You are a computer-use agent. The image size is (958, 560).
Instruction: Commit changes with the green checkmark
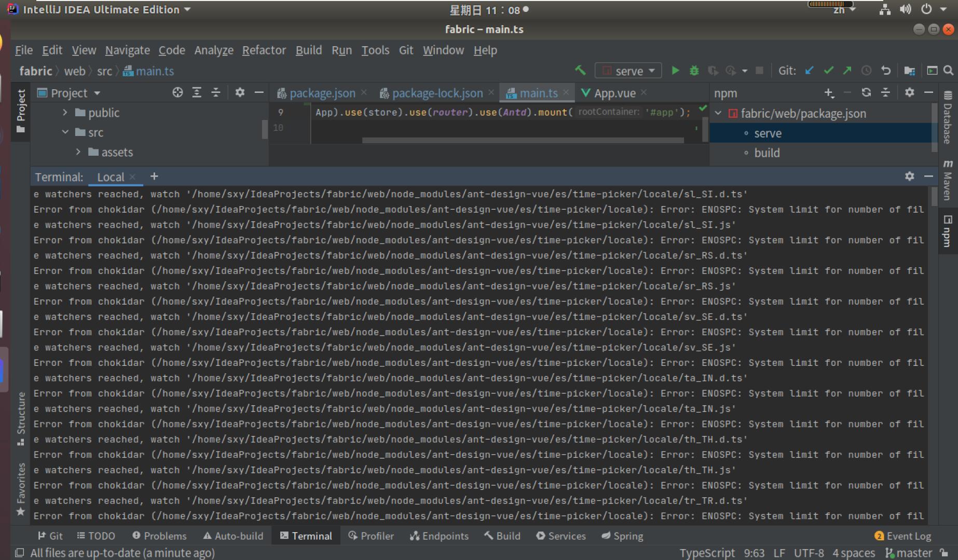point(828,71)
